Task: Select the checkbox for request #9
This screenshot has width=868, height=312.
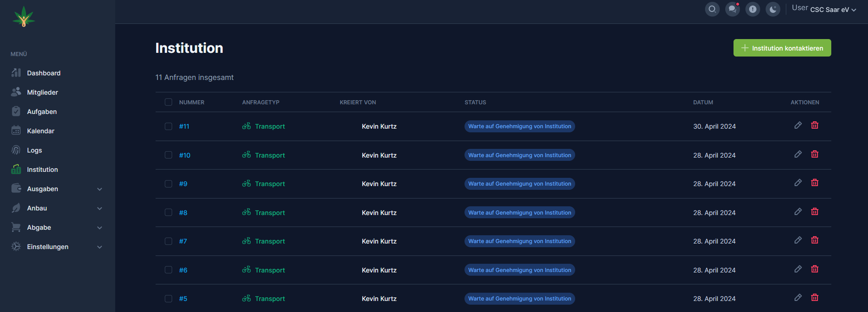Action: coord(168,184)
